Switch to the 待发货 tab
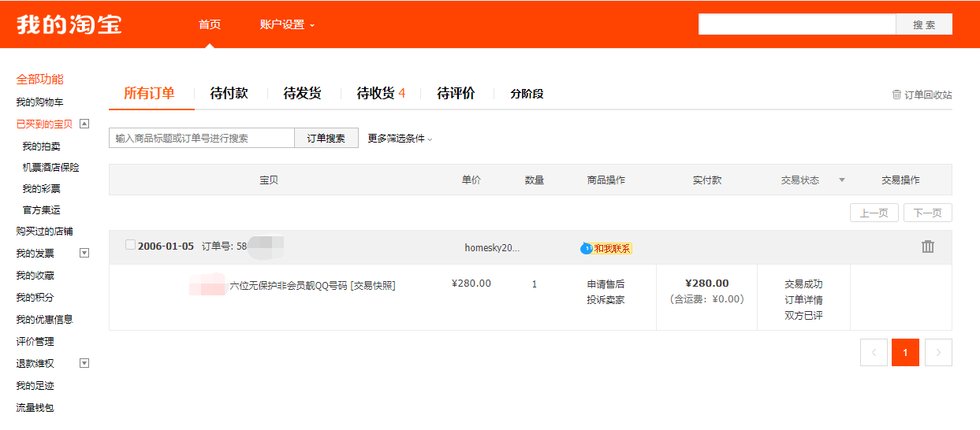The image size is (980, 430). point(303,93)
